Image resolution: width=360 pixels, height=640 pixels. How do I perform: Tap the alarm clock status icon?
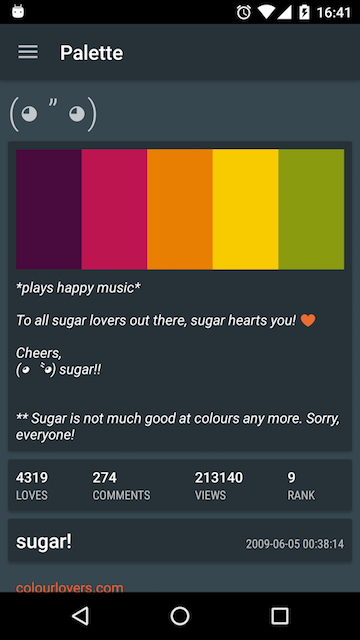click(x=244, y=12)
